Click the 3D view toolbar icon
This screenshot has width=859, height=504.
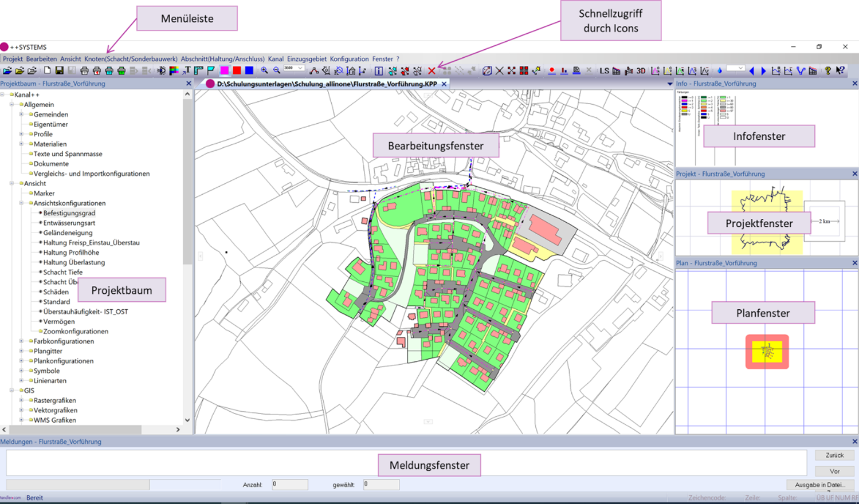point(641,71)
